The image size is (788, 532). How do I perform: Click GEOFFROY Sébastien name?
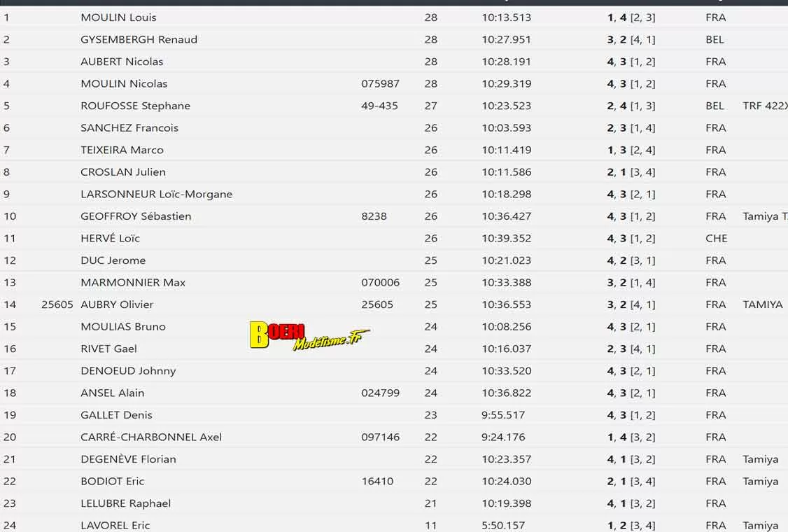tap(136, 217)
